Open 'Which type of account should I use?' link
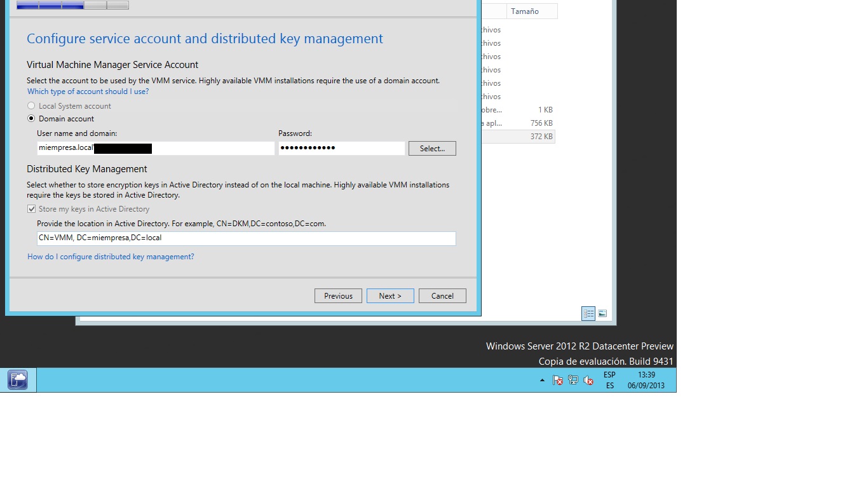 click(88, 91)
